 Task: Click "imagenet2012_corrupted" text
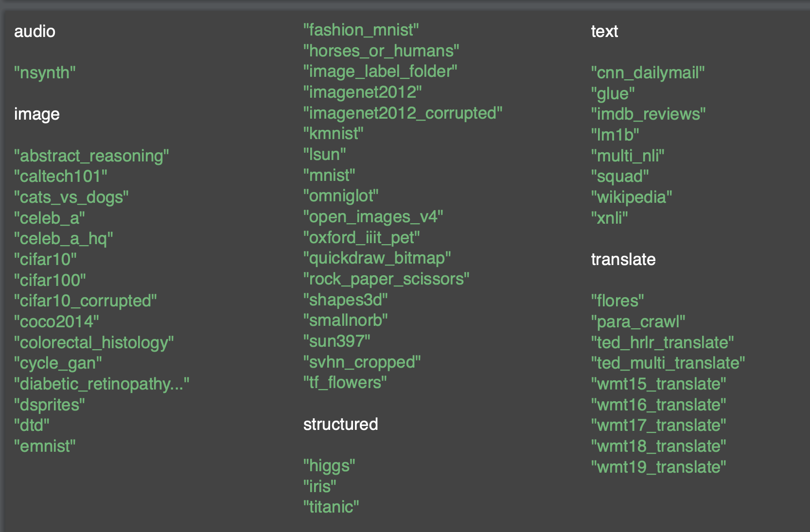[403, 113]
